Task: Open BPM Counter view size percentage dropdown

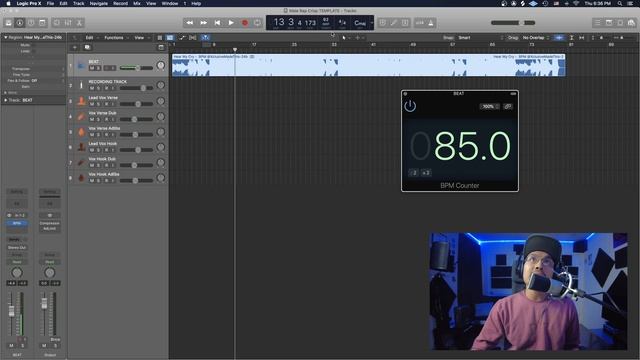Action: (489, 107)
